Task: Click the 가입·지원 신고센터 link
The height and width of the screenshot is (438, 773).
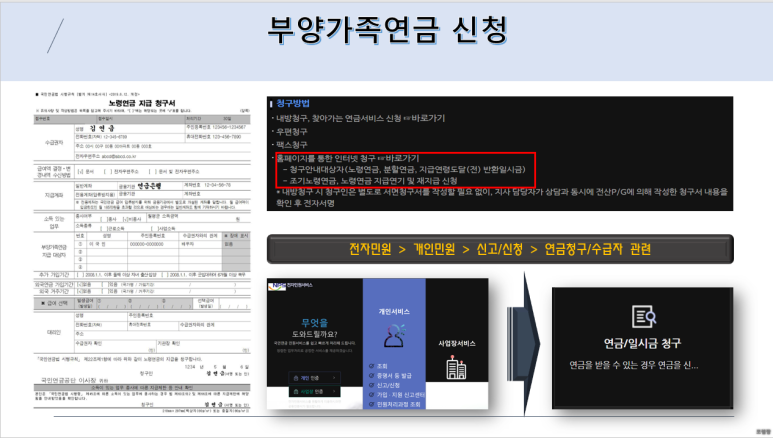Action: click(401, 395)
